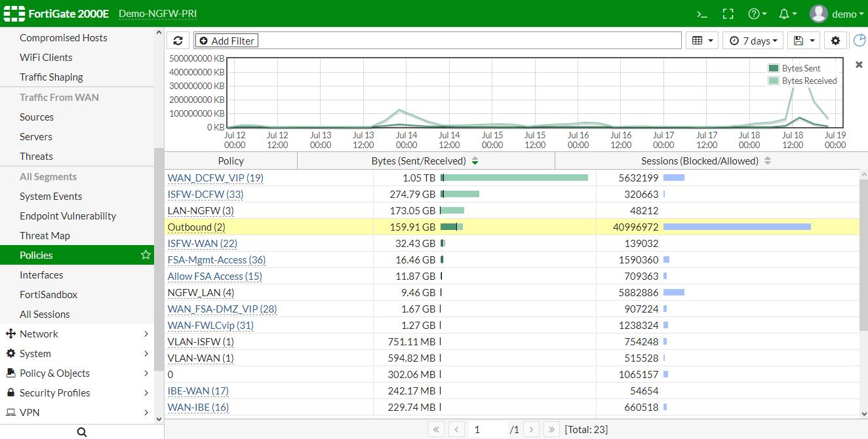The image size is (868, 439).
Task: Open the settings gear icon
Action: [x=835, y=41]
